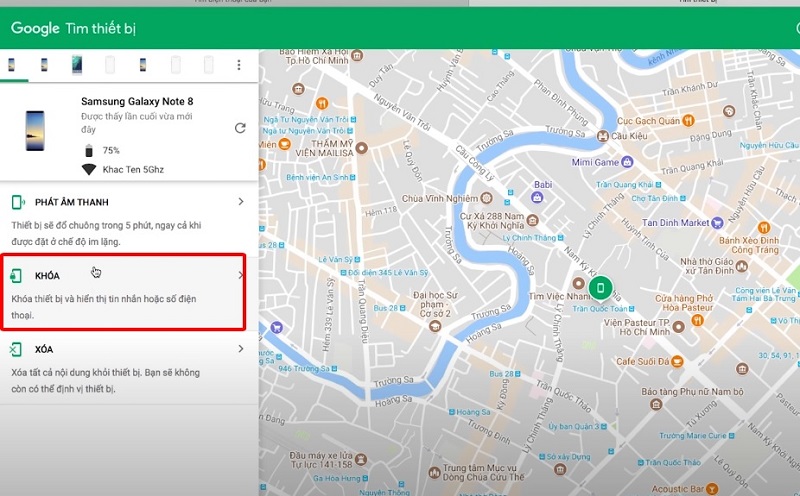Expand the XÓA option chevron arrow
Viewport: 800px width, 496px height.
point(241,349)
